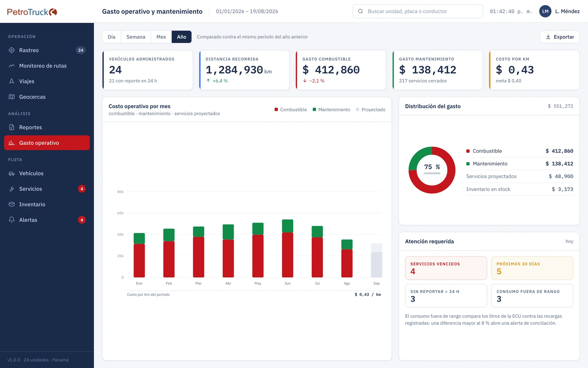The height and width of the screenshot is (368, 588).
Task: Focus the search unidad, placa o conductor field
Action: pyautogui.click(x=418, y=11)
